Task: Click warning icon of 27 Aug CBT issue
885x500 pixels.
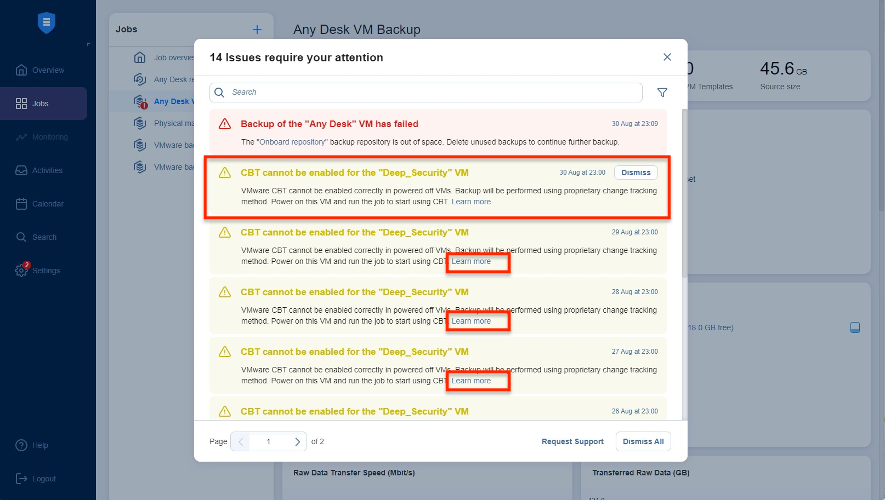Action: point(225,352)
